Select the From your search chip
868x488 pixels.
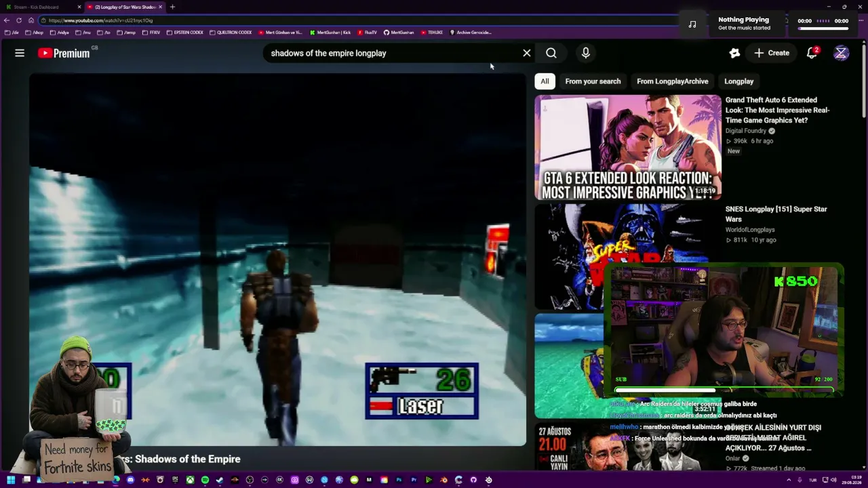593,81
